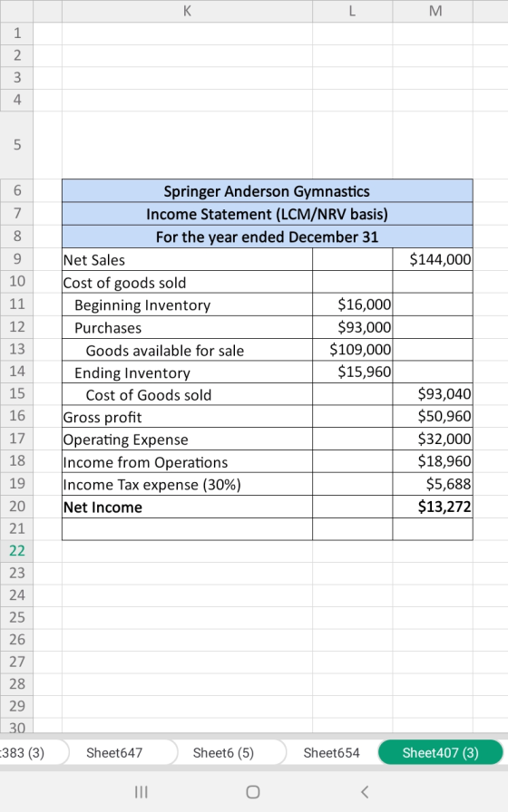508x812 pixels.
Task: Select the Purchases label cell
Action: 187,327
